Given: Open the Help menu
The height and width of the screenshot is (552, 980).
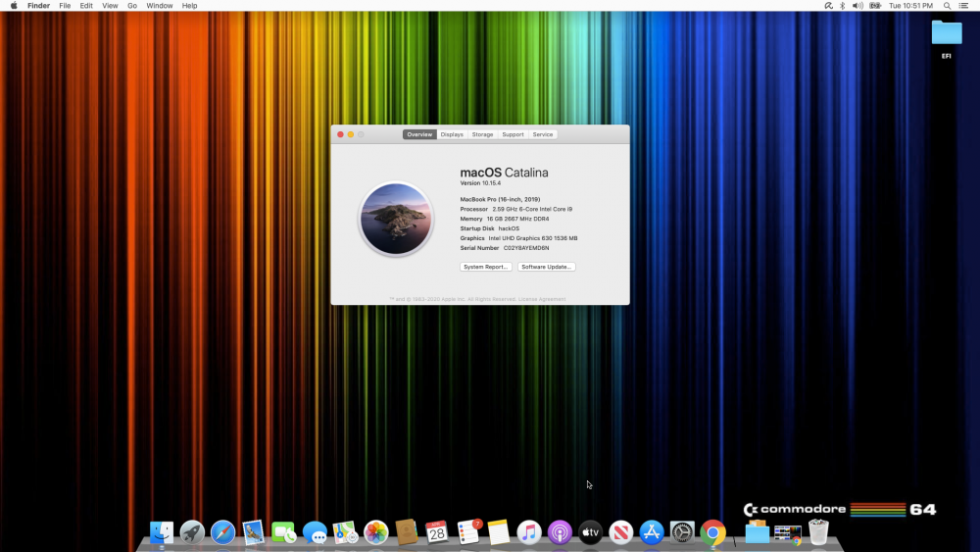Looking at the screenshot, I should [189, 6].
